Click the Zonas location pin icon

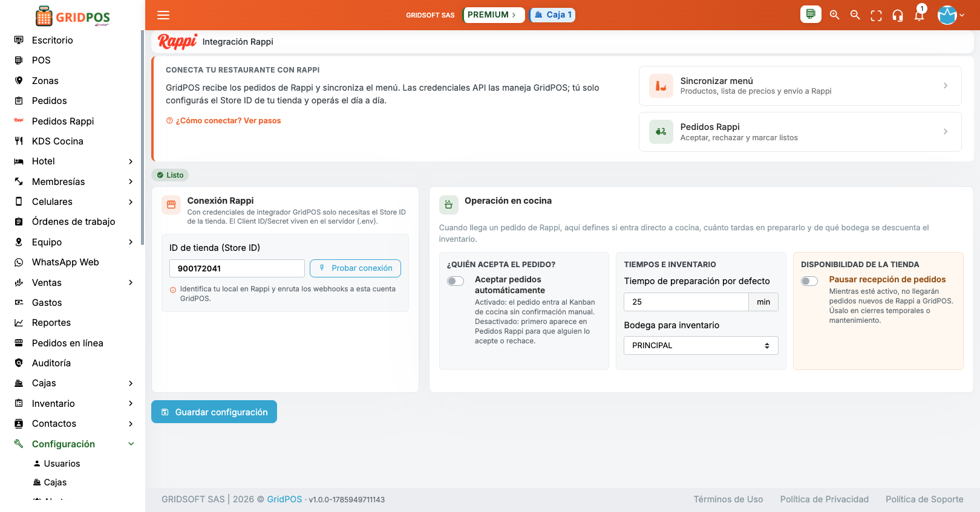[19, 80]
